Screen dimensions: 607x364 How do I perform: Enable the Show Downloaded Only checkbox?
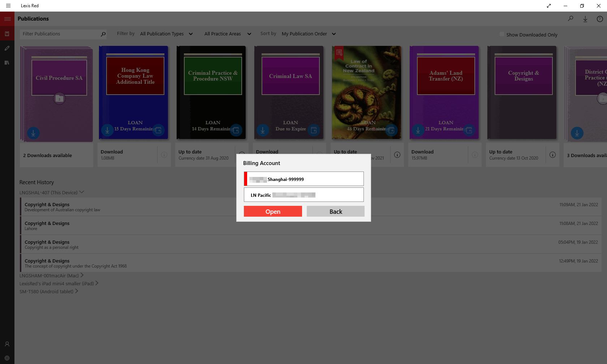[501, 34]
